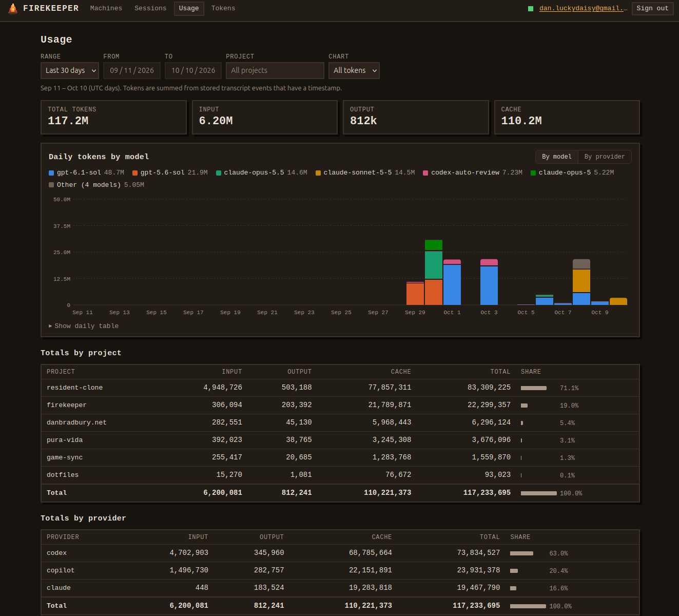
Task: Click the orange-red gpt-5.6-sol legend swatch
Action: click(x=135, y=173)
